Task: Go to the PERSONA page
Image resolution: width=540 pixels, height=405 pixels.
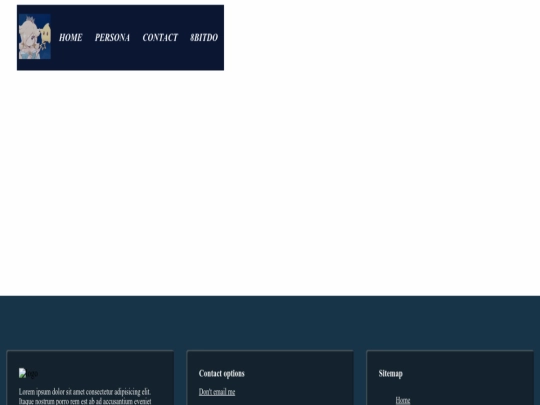Action: click(112, 38)
